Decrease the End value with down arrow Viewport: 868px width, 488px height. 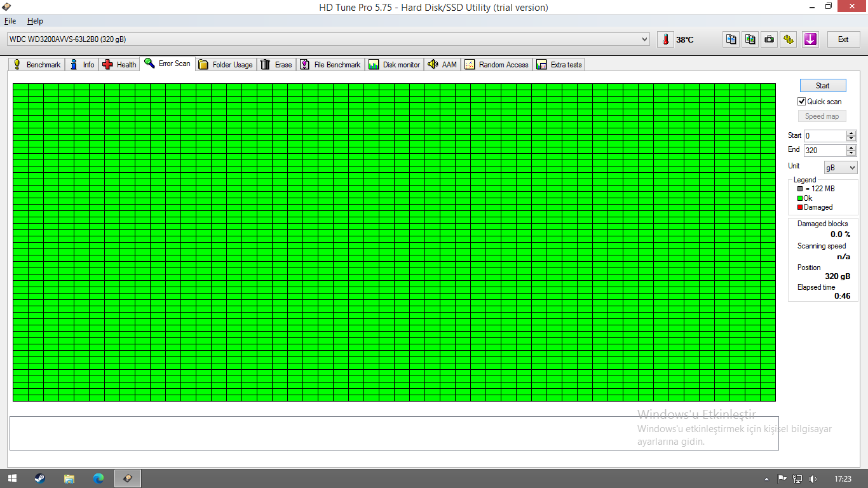(x=851, y=153)
